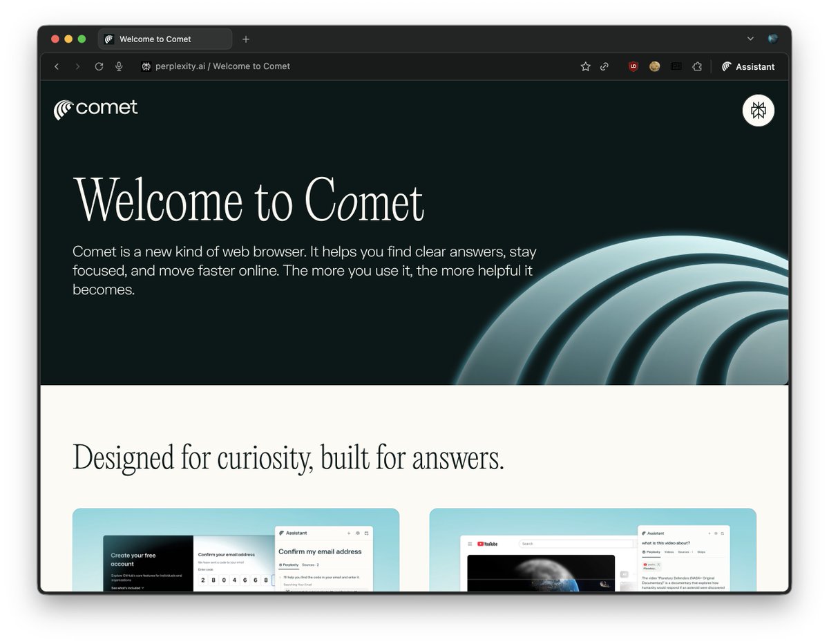
Task: Click the "Comet is a new kind of web browser" paragraph
Action: pos(305,270)
